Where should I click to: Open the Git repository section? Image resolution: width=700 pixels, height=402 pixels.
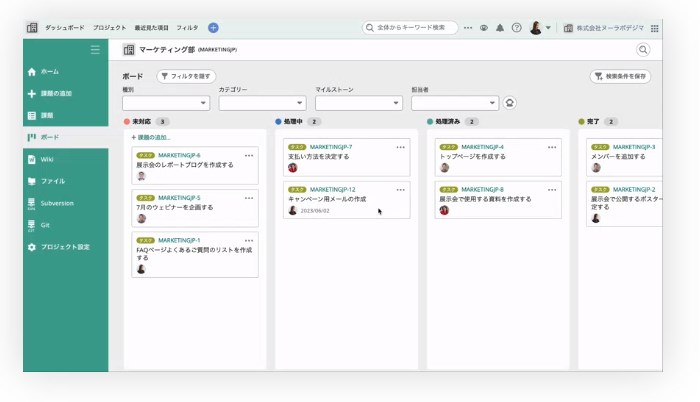pos(46,225)
